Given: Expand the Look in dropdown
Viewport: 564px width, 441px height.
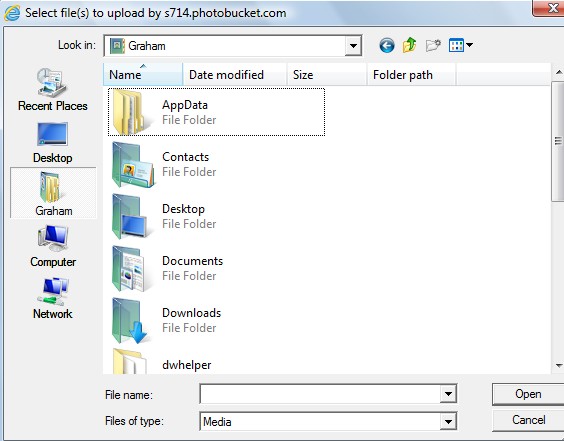Looking at the screenshot, I should tap(353, 46).
